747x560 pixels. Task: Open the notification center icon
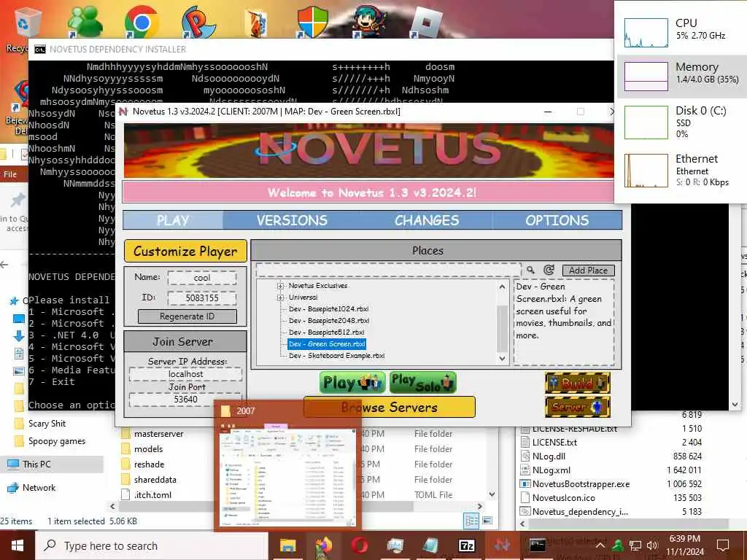[723, 545]
